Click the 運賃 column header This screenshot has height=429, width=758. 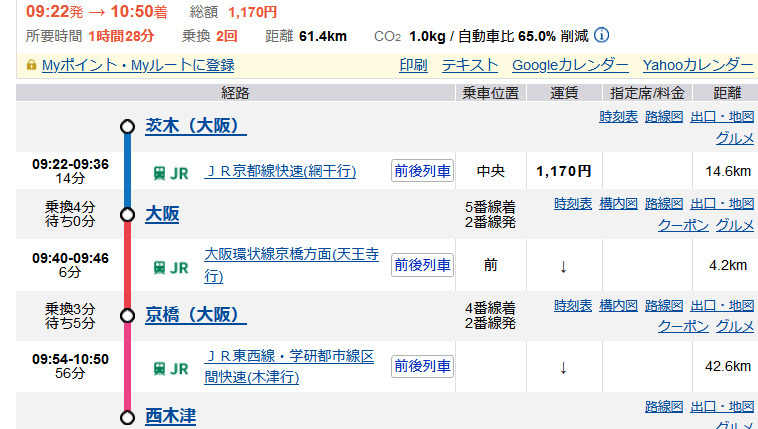[x=564, y=93]
